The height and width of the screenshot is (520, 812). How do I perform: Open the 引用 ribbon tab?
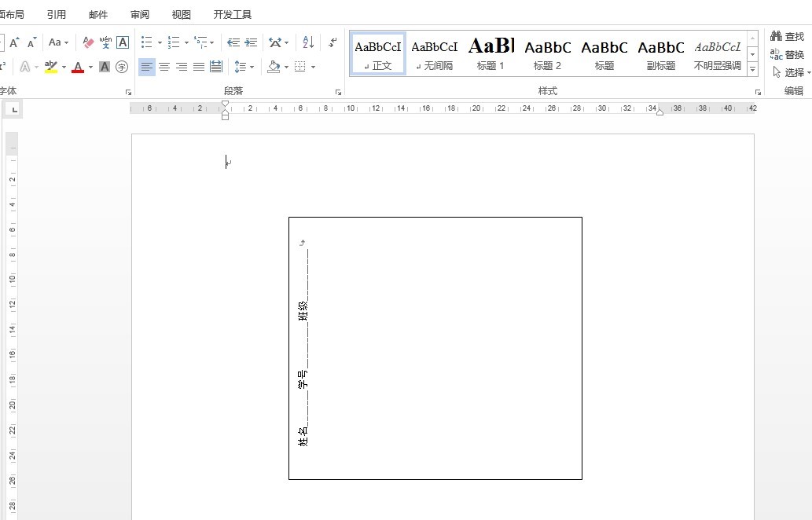click(x=57, y=15)
